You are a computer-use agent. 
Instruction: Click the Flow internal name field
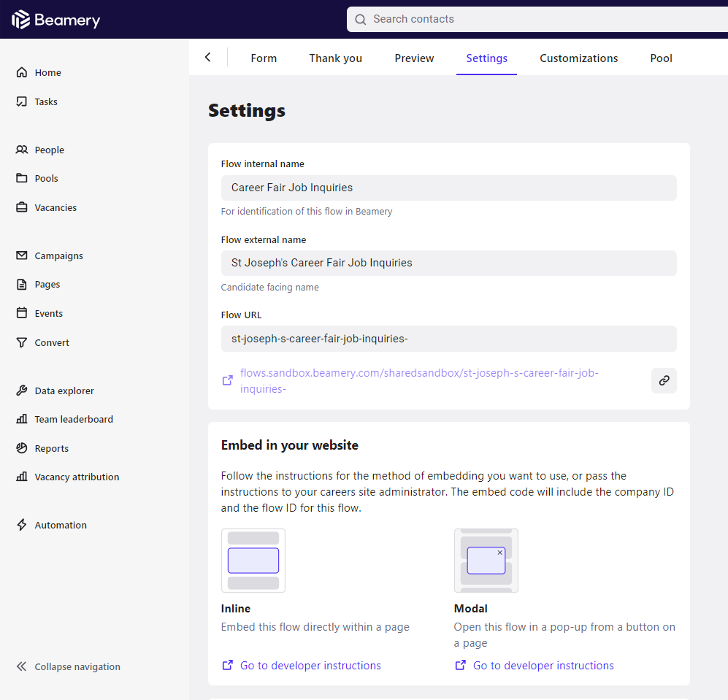[448, 188]
